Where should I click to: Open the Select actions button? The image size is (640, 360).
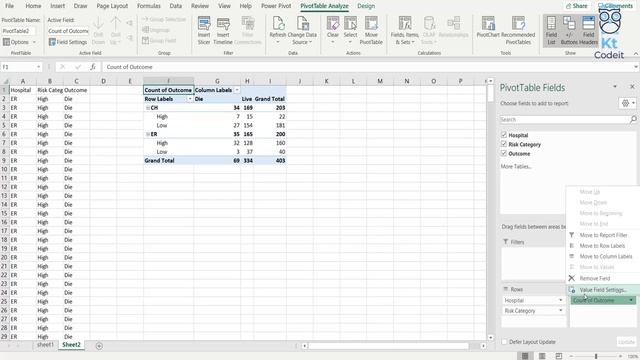350,31
